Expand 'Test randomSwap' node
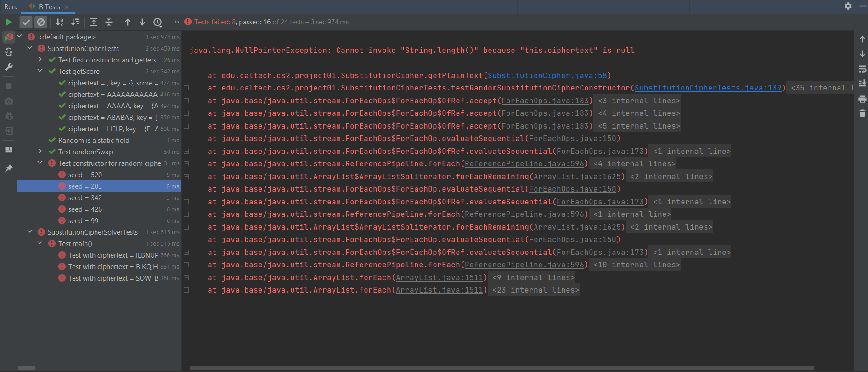This screenshot has width=868, height=372. [40, 152]
